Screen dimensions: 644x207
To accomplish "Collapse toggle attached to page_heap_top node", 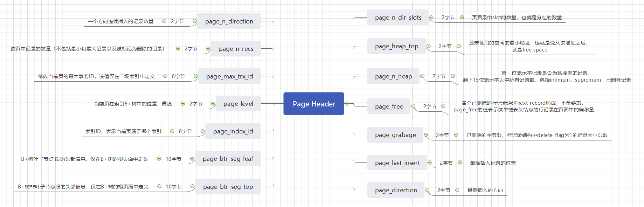I will pyautogui.click(x=429, y=46).
